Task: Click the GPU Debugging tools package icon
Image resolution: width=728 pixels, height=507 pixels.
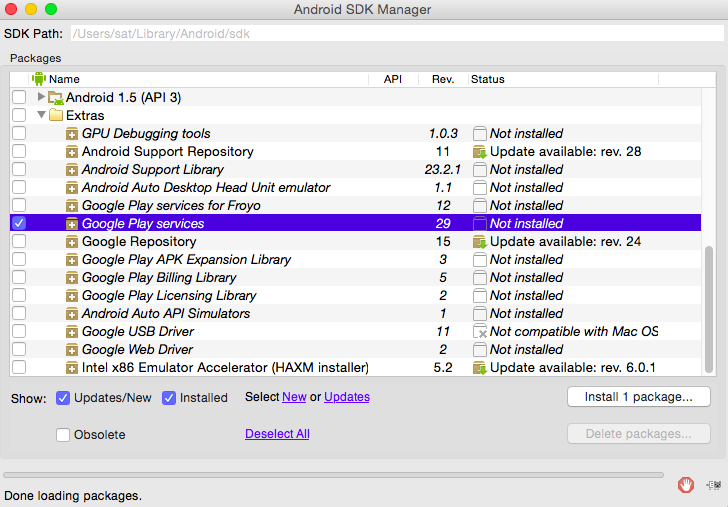Action: click(x=72, y=134)
